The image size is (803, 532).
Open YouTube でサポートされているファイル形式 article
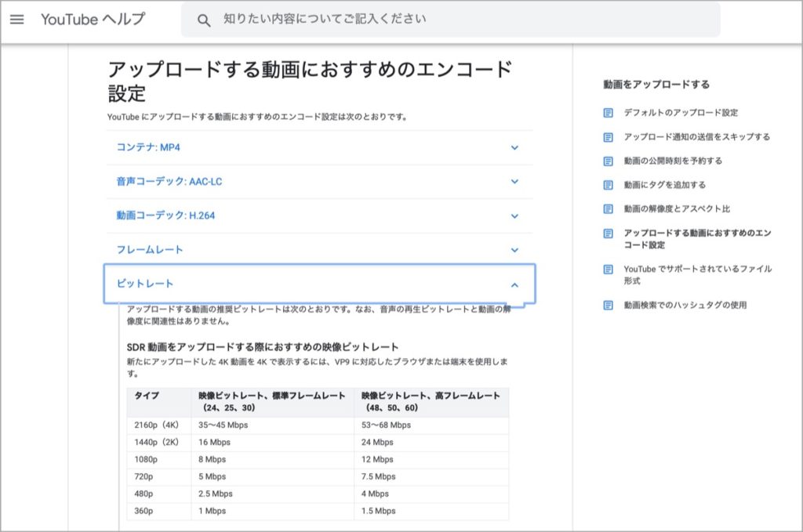click(697, 275)
